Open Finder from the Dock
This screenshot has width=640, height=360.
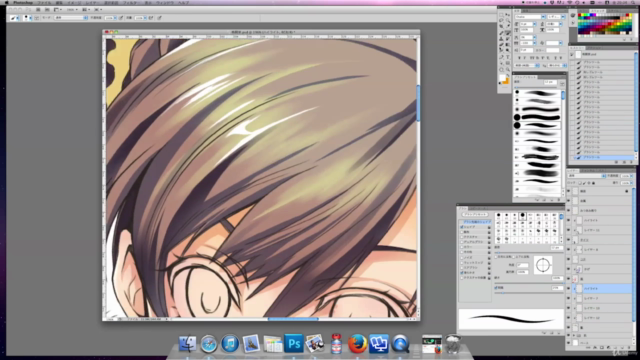(187, 344)
